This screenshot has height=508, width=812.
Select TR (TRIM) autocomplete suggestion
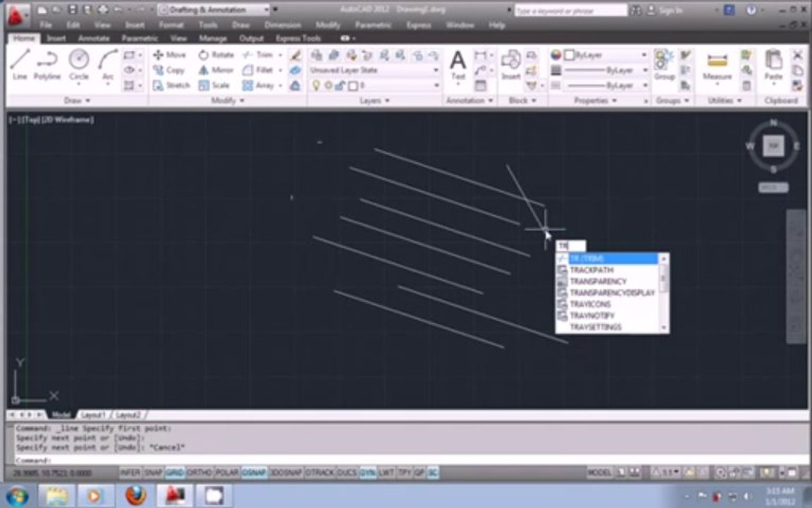coord(607,259)
